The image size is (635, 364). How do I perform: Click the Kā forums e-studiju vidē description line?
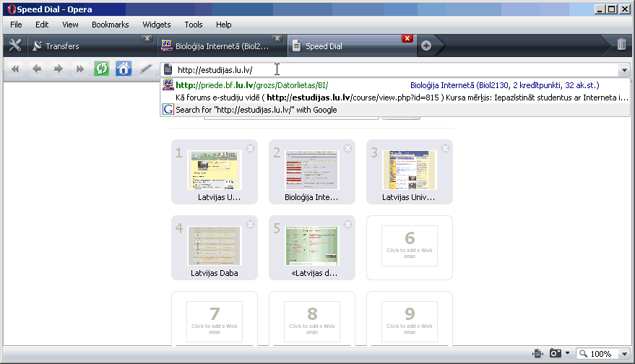click(x=402, y=97)
